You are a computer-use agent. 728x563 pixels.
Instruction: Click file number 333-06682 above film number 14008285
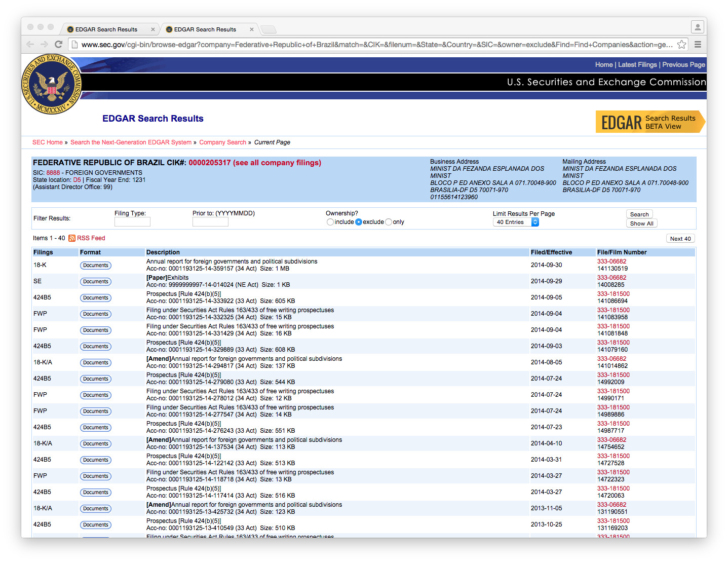tap(611, 278)
